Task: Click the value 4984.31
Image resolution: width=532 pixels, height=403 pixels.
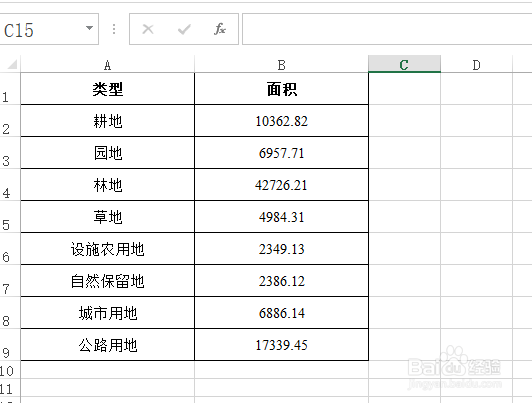Action: click(281, 217)
